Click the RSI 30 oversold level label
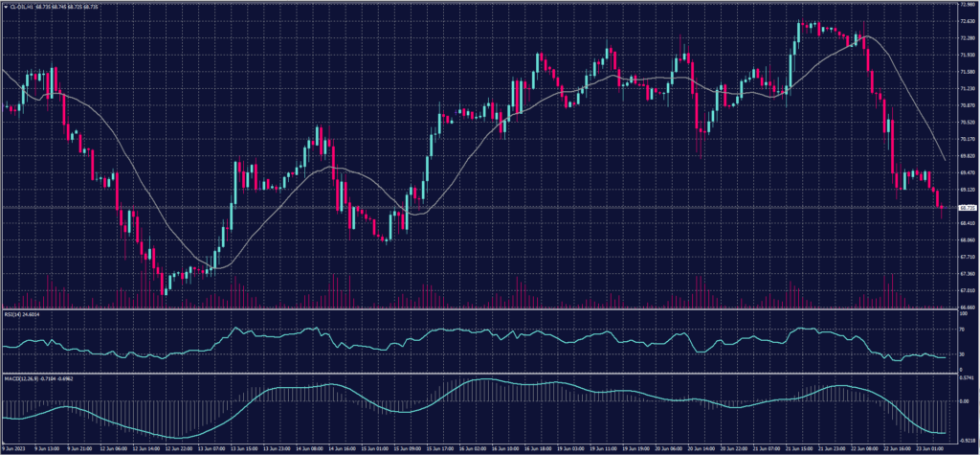The height and width of the screenshot is (455, 980). [961, 353]
